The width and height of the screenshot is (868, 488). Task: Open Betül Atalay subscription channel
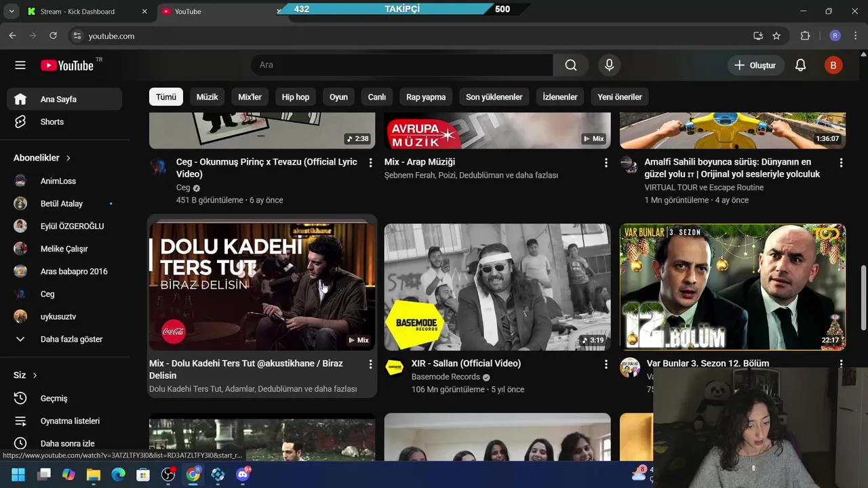[64, 203]
